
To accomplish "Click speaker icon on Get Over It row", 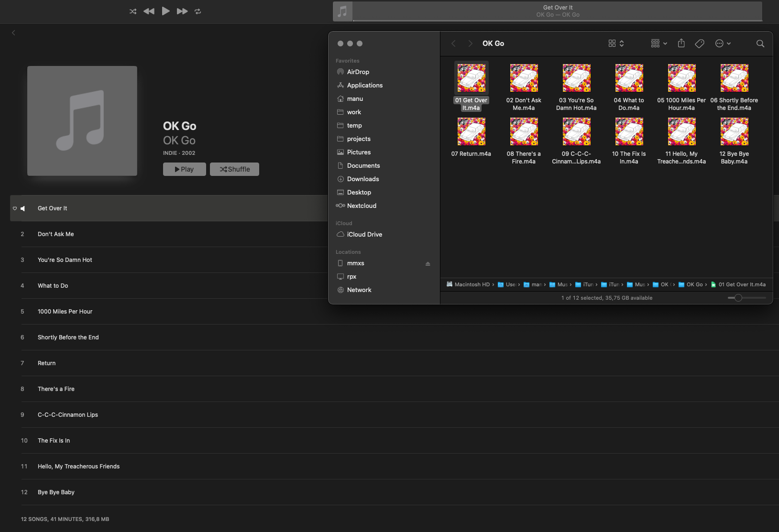I will (22, 208).
